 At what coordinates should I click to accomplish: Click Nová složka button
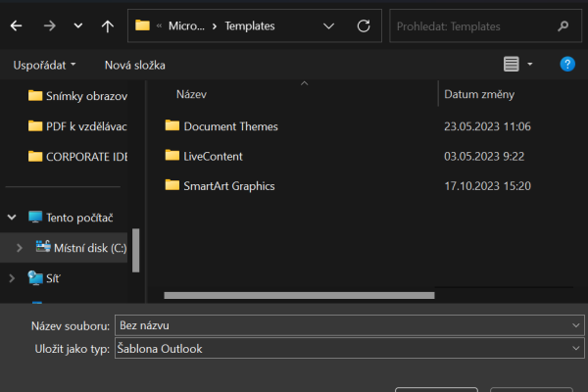coord(134,65)
